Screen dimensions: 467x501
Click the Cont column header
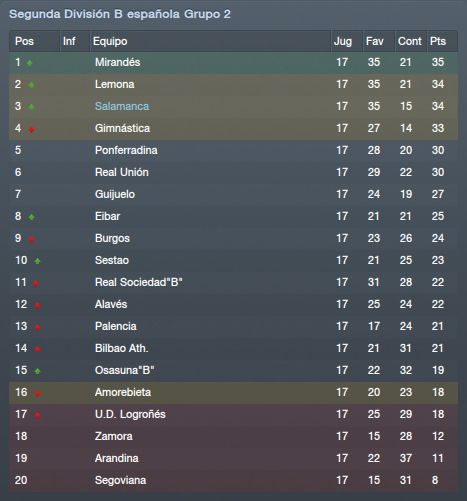click(x=411, y=41)
